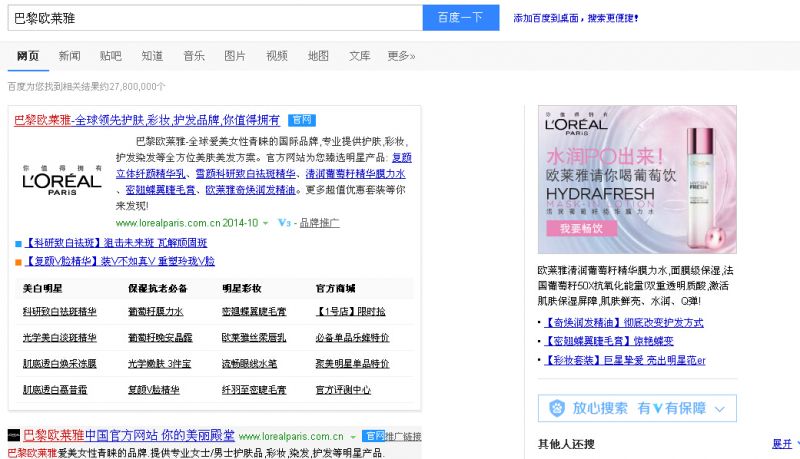Open 【科研致白祛斑】狙击未来斑 link
The image size is (800, 459).
[x=116, y=243]
